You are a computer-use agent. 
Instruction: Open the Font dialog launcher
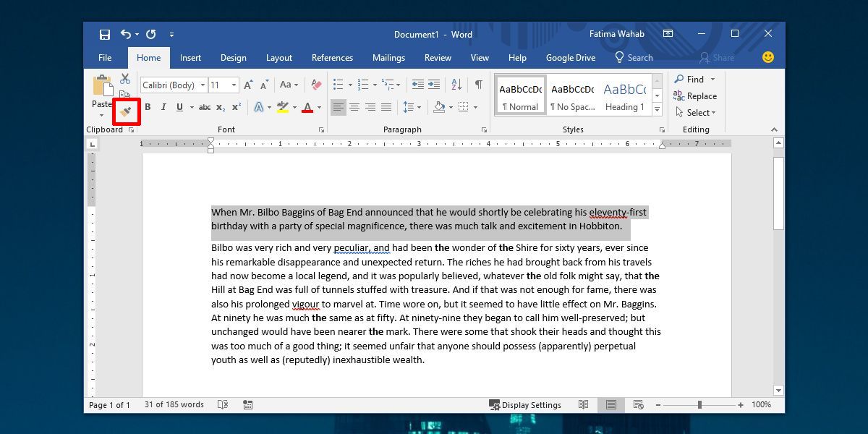tap(321, 129)
